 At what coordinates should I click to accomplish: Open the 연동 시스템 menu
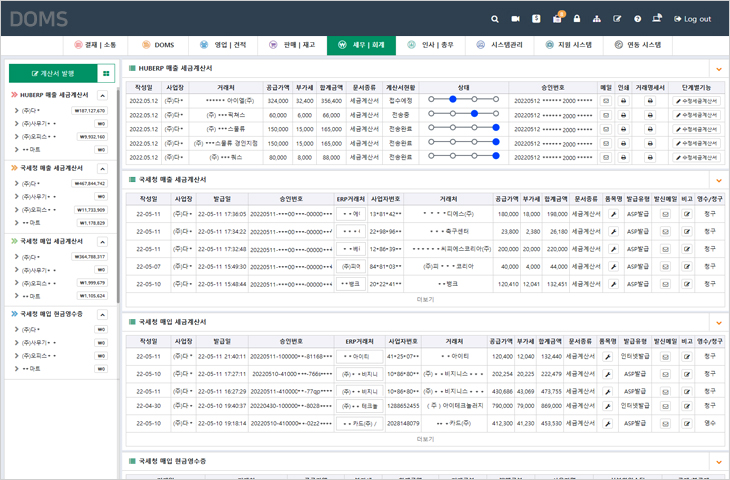point(638,45)
